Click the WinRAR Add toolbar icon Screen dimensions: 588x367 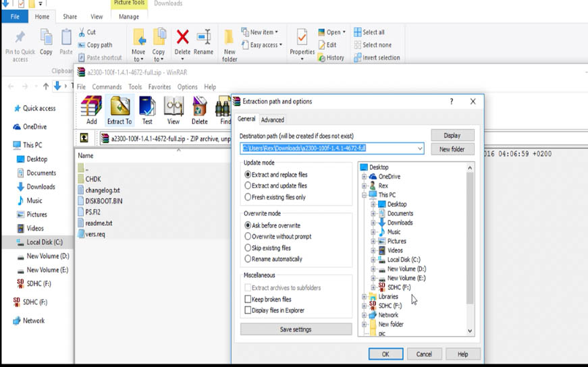click(91, 110)
